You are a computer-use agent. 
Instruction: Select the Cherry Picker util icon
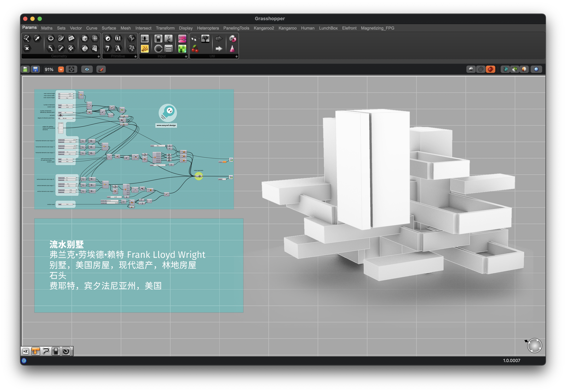(195, 49)
